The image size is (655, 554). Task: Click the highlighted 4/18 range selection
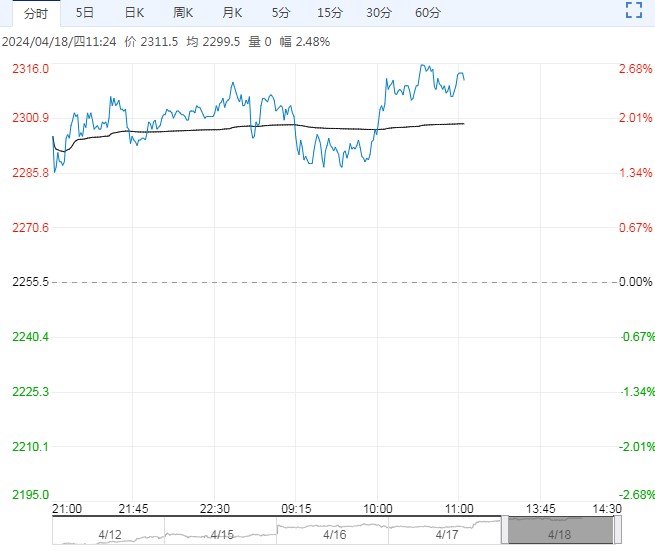click(558, 534)
